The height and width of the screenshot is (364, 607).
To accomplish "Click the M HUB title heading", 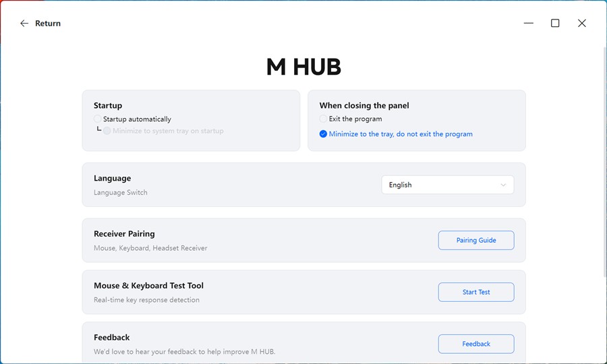I will click(x=303, y=67).
